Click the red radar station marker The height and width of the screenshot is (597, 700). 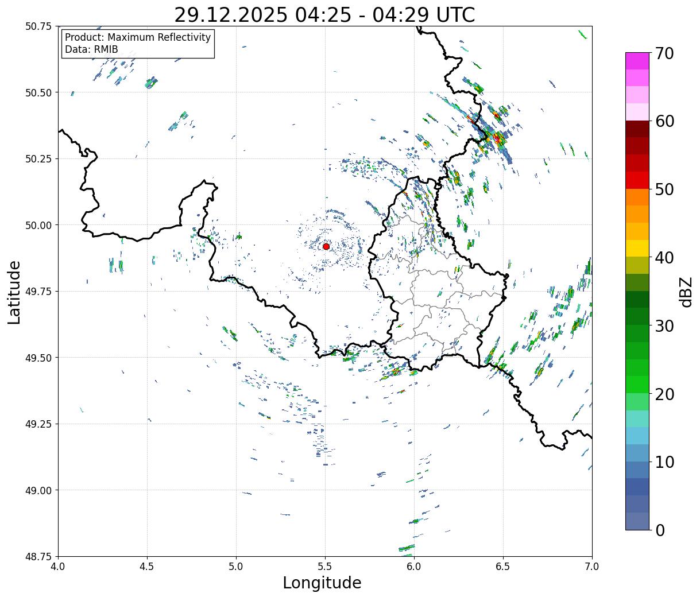point(326,246)
